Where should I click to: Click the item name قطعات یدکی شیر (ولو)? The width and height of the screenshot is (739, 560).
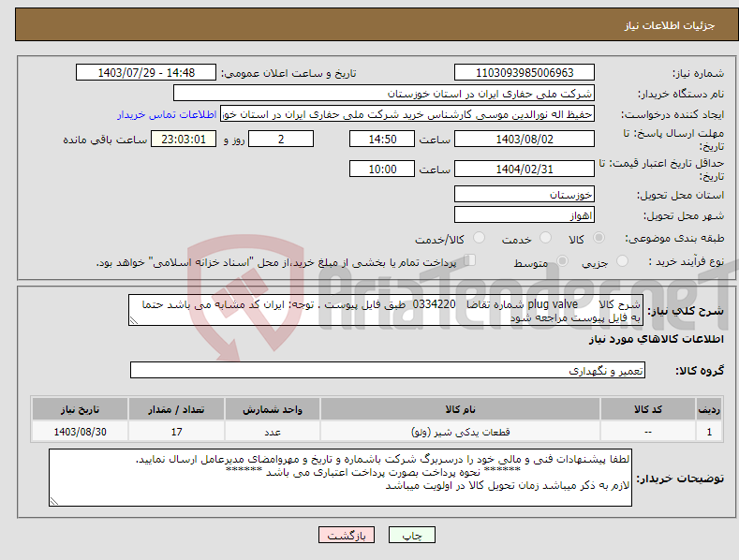click(x=460, y=432)
